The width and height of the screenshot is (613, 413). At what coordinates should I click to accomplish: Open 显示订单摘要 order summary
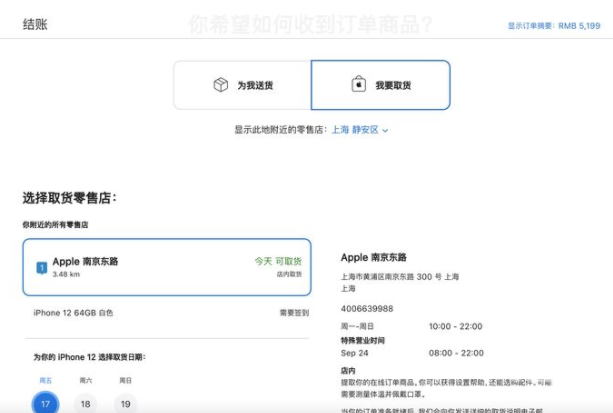point(555,25)
